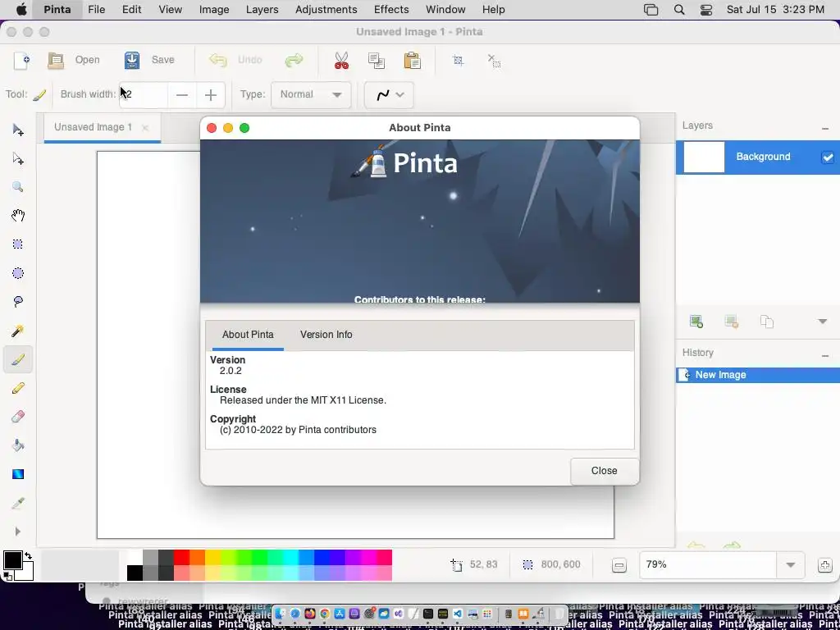The width and height of the screenshot is (840, 630).
Task: Open macOS Spotlight search icon
Action: (x=679, y=10)
